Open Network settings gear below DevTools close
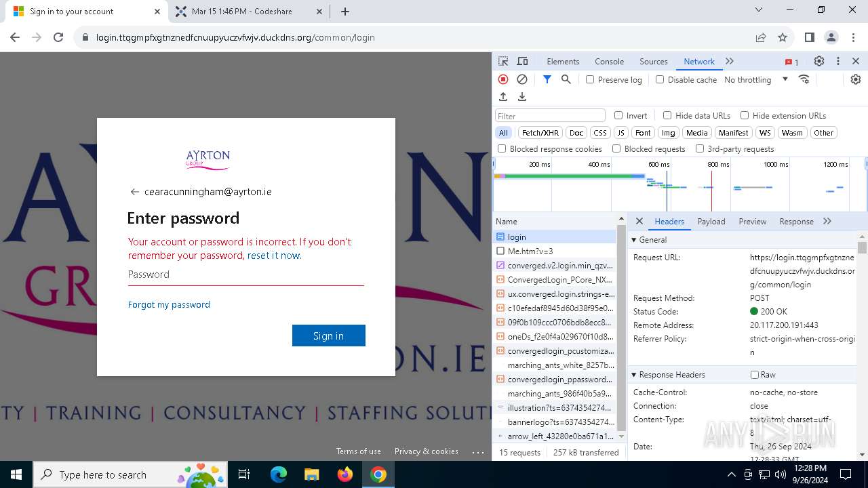Screen dimensions: 868x488 click(x=856, y=79)
